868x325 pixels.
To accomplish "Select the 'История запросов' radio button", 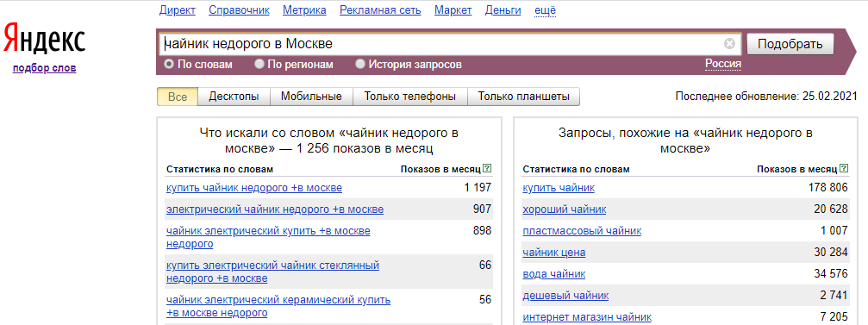I will point(360,65).
